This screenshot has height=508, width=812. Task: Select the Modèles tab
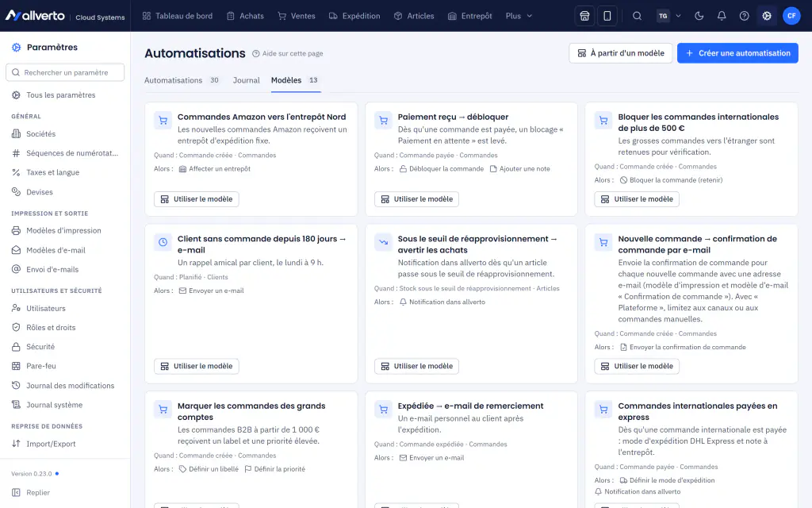pyautogui.click(x=295, y=80)
